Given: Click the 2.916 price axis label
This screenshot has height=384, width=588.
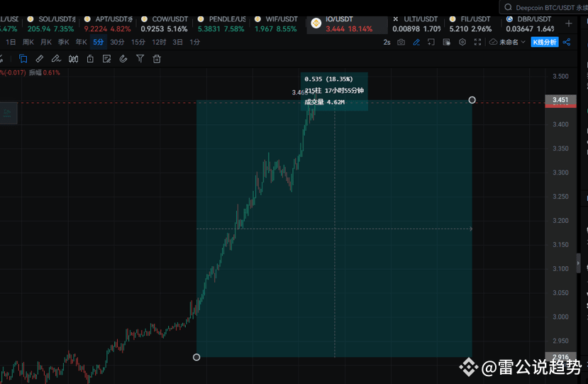Looking at the screenshot, I should (560, 356).
